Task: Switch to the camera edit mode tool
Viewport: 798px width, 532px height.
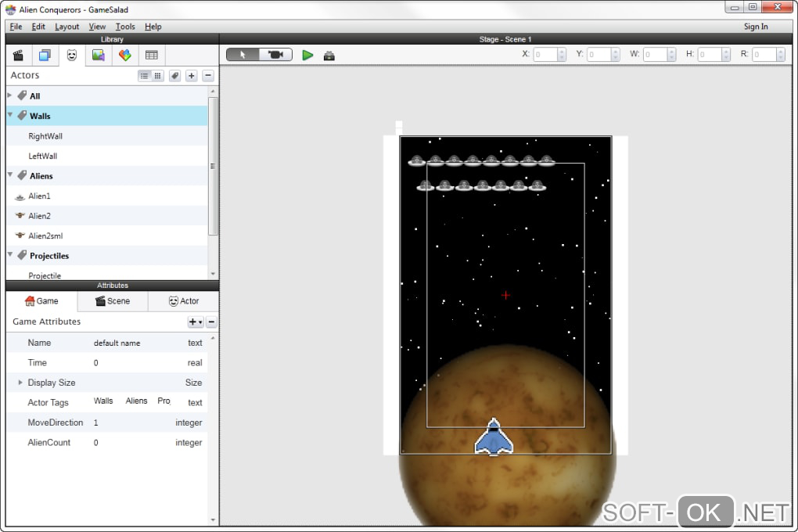Action: (x=276, y=55)
